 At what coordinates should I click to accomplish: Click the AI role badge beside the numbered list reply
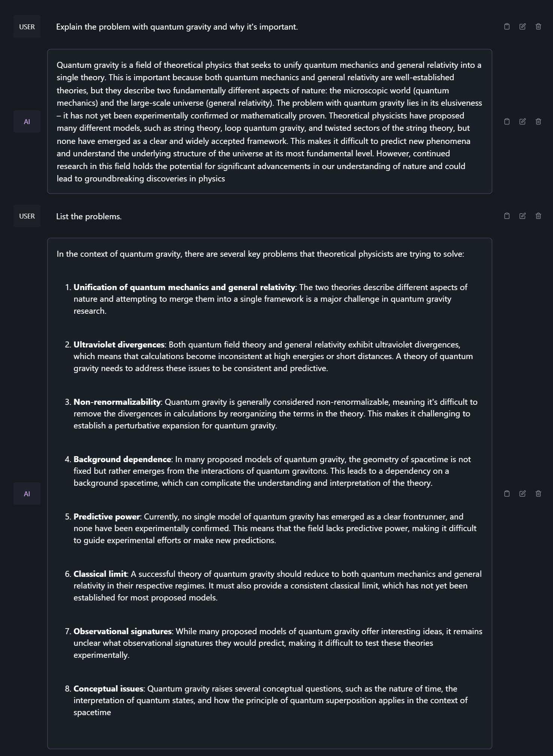(27, 494)
